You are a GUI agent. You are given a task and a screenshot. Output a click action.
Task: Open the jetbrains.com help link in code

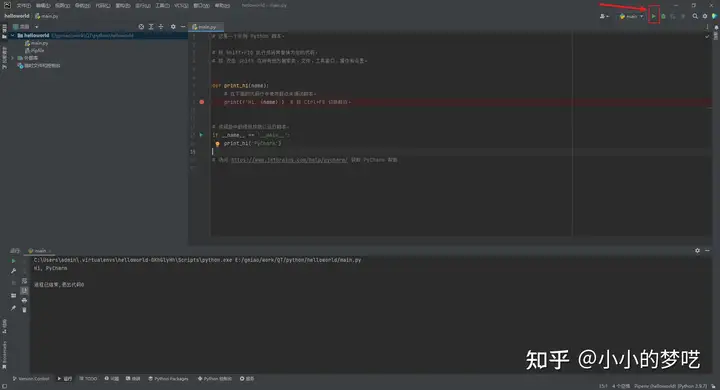click(x=289, y=160)
